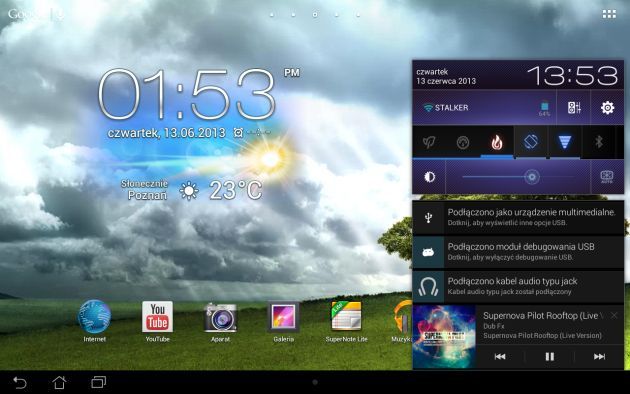Tap the home navigation button

tap(59, 382)
